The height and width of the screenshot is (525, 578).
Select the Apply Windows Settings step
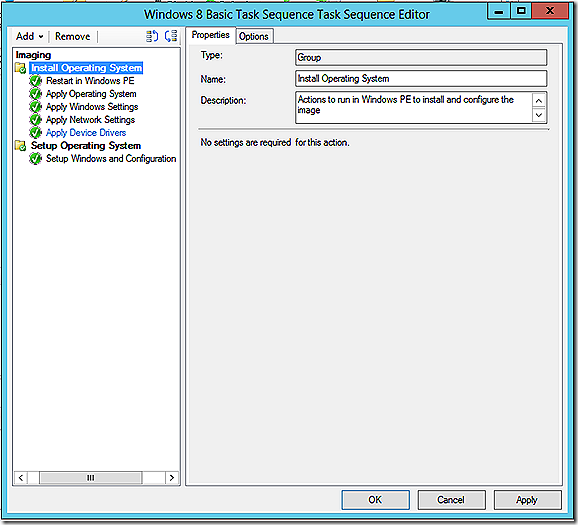pos(92,107)
